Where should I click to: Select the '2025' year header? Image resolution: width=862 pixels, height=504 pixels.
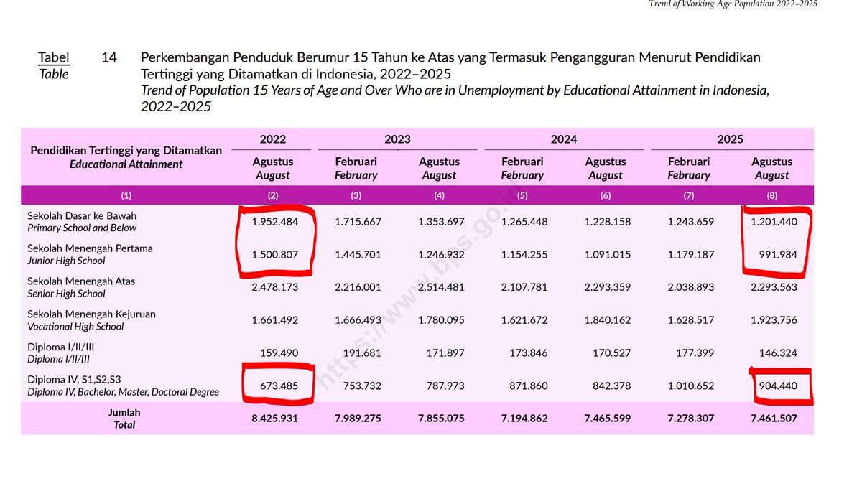pyautogui.click(x=731, y=139)
